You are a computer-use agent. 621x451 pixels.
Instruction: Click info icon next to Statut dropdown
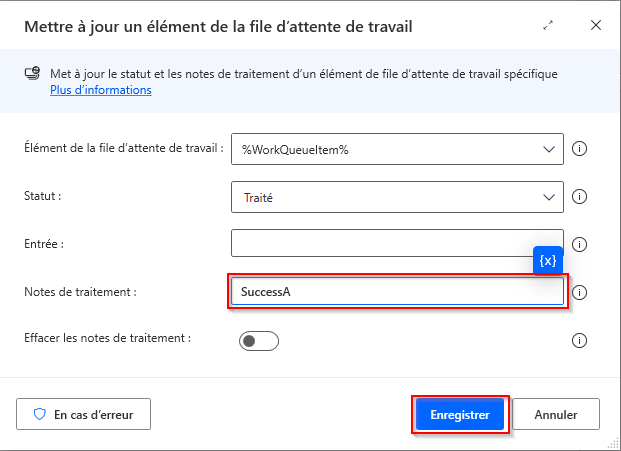tap(579, 197)
